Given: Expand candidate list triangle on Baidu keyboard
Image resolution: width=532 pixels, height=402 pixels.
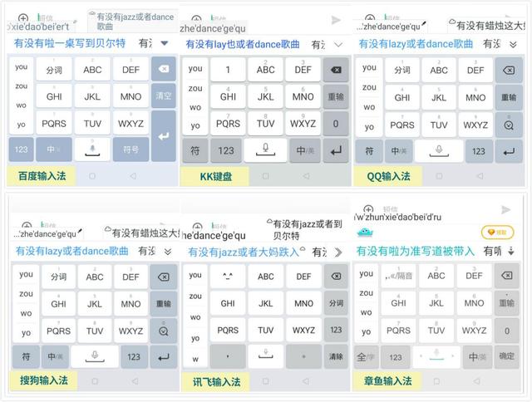Looking at the screenshot, I should [x=165, y=43].
